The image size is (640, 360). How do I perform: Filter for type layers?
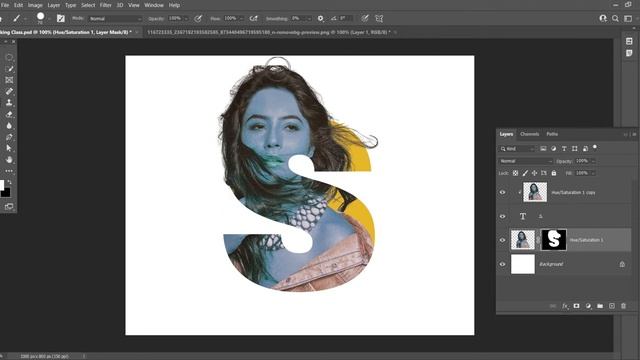pos(564,149)
